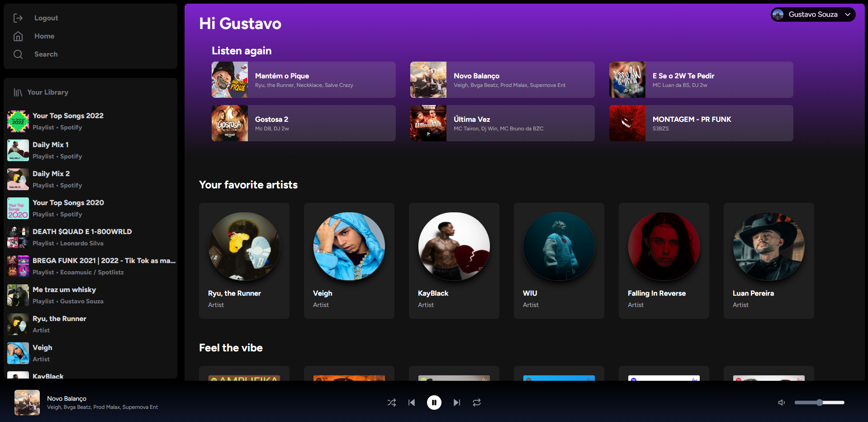868x422 pixels.
Task: Click the now-playing song title Novo Balanço
Action: point(66,398)
